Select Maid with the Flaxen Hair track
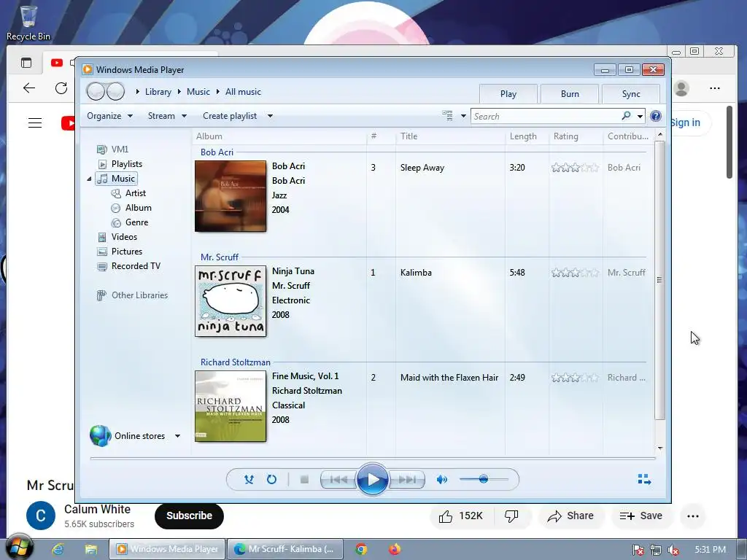747x560 pixels. click(449, 378)
